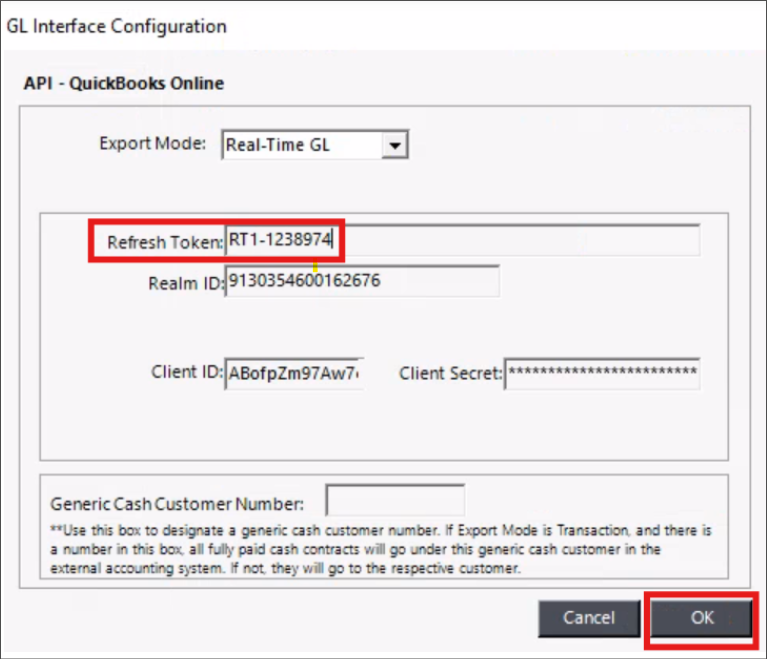The width and height of the screenshot is (767, 659).
Task: Click the Real-Time GL combo box text
Action: (x=302, y=146)
